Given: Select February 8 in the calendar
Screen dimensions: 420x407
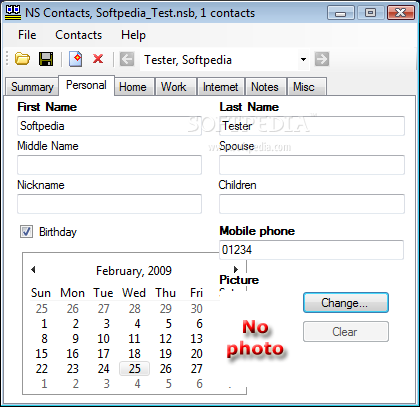Looking at the screenshot, I should pos(44,339).
